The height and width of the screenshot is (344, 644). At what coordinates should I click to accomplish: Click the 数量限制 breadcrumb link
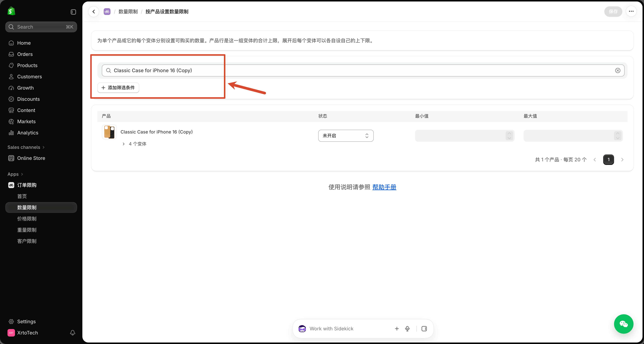tap(128, 11)
